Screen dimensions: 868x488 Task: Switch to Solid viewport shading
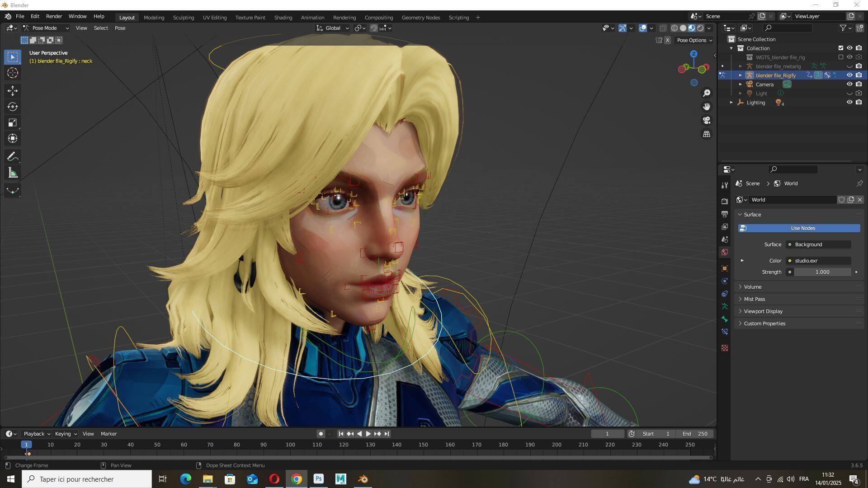(x=683, y=28)
